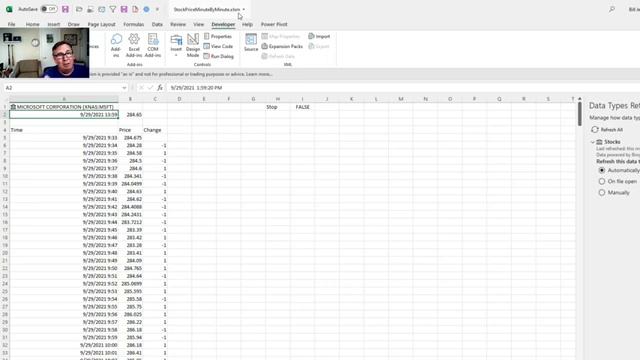Image resolution: width=640 pixels, height=360 pixels.
Task: Click View Code in Controls group
Action: (218, 46)
